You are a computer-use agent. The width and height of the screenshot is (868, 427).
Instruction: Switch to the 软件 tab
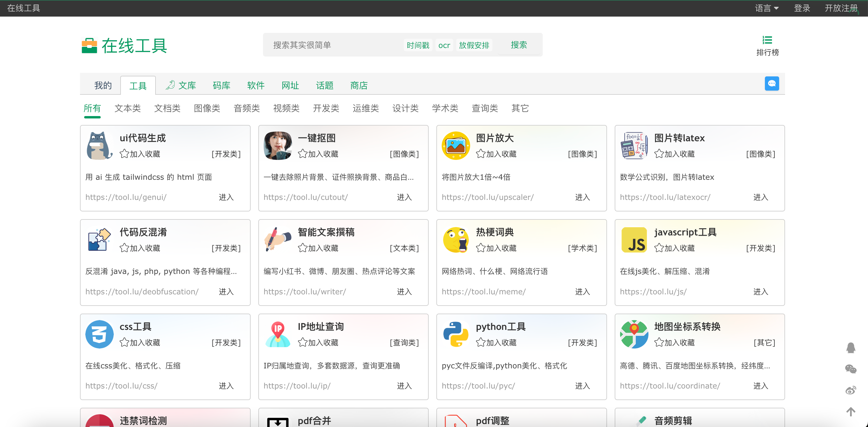coord(256,86)
